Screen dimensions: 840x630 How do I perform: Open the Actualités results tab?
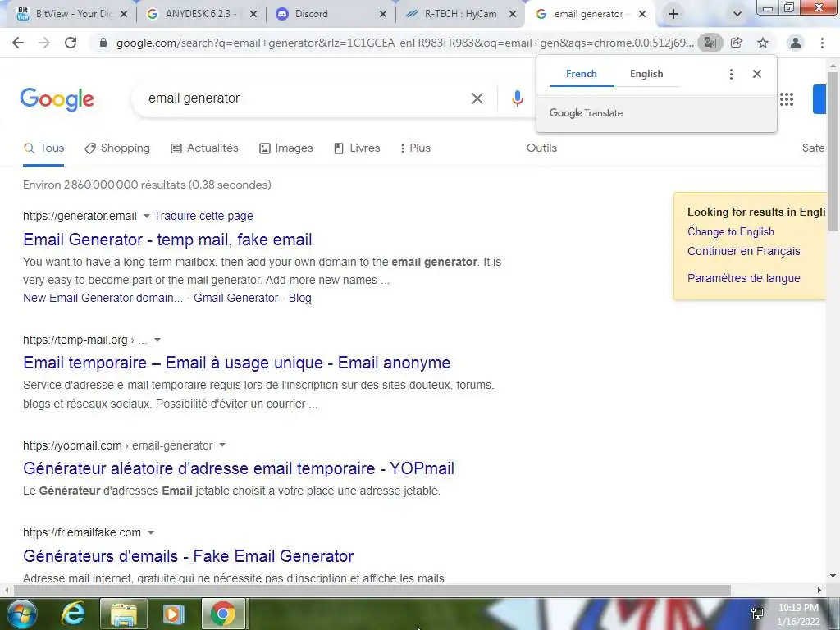(204, 148)
